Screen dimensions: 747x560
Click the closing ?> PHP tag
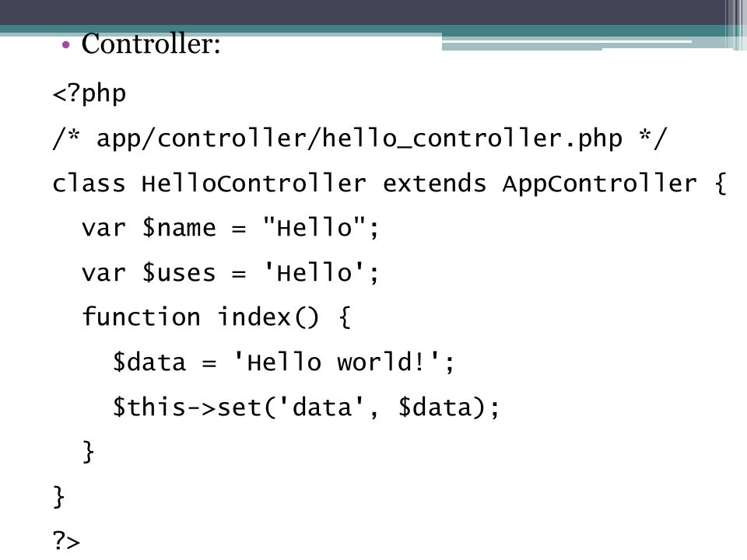point(66,541)
